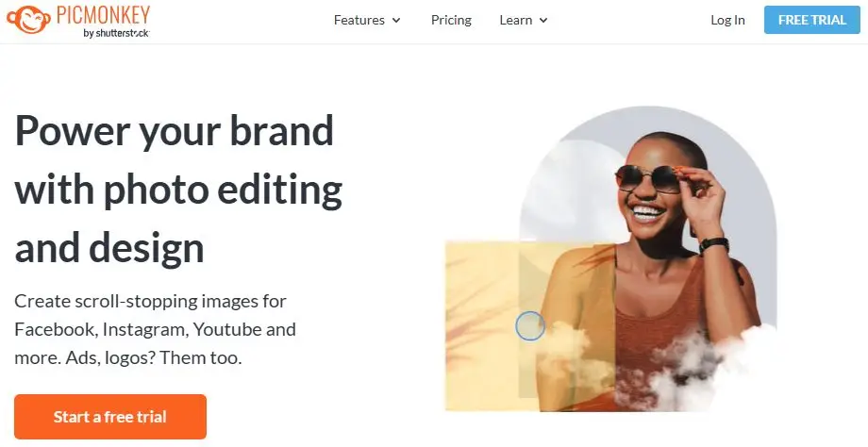Expand the chevron next to Features
The image size is (868, 447).
[x=396, y=21]
